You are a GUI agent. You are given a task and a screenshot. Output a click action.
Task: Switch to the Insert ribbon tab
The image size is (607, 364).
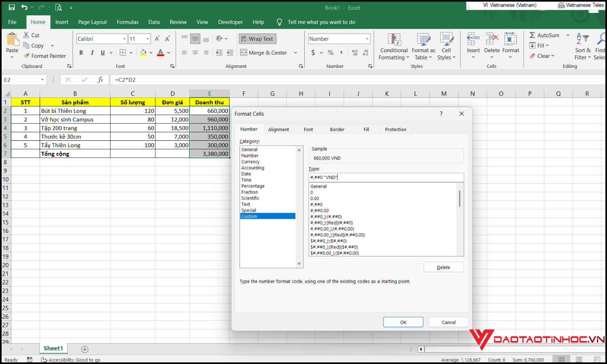(62, 22)
